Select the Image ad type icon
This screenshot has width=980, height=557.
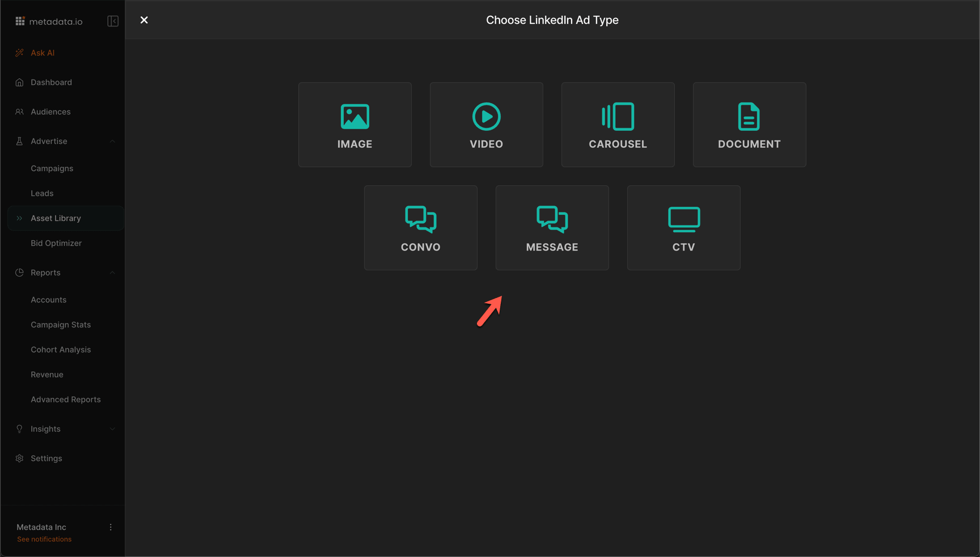(x=354, y=117)
